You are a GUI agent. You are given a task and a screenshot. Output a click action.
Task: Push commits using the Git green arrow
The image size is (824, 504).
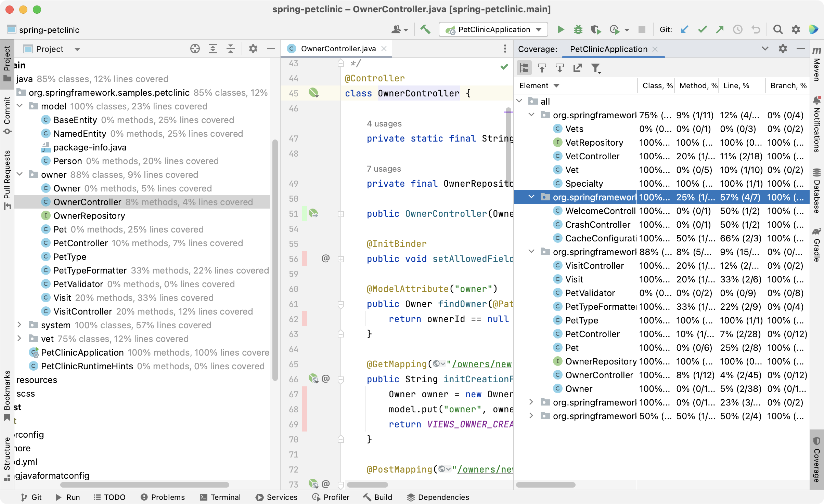pyautogui.click(x=720, y=30)
